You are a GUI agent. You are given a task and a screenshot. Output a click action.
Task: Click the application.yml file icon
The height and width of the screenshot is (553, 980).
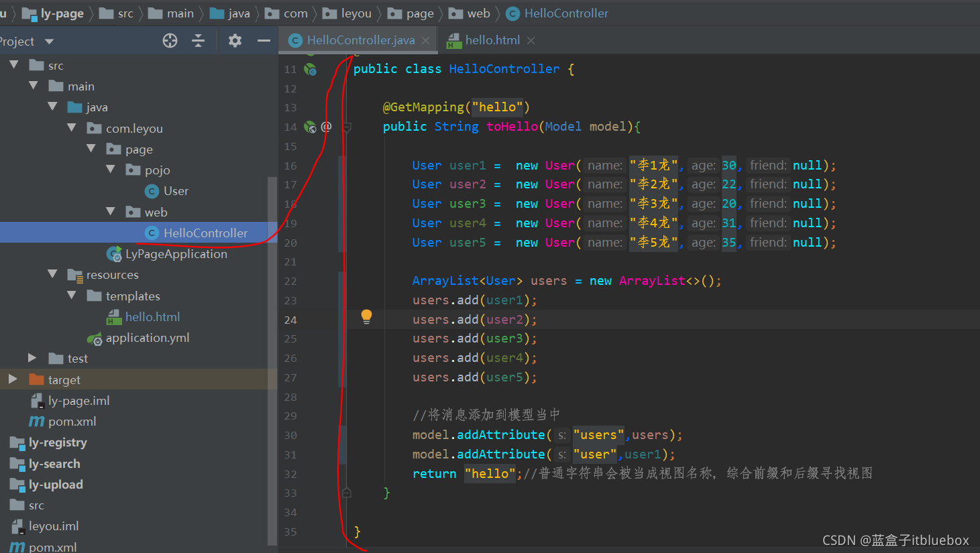[x=95, y=339]
